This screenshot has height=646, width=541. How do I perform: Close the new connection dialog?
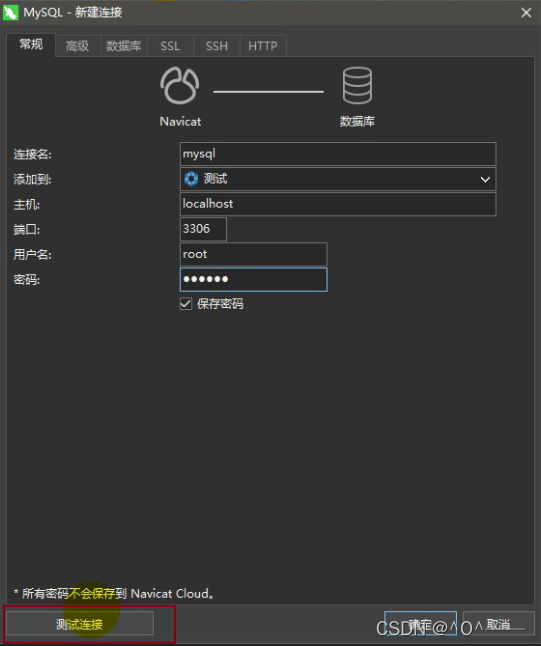(x=526, y=13)
